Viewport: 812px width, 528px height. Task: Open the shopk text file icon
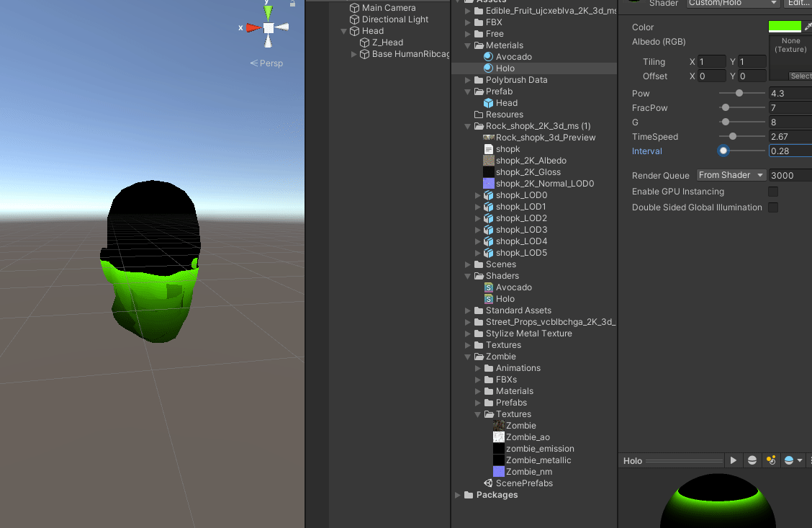pos(488,148)
